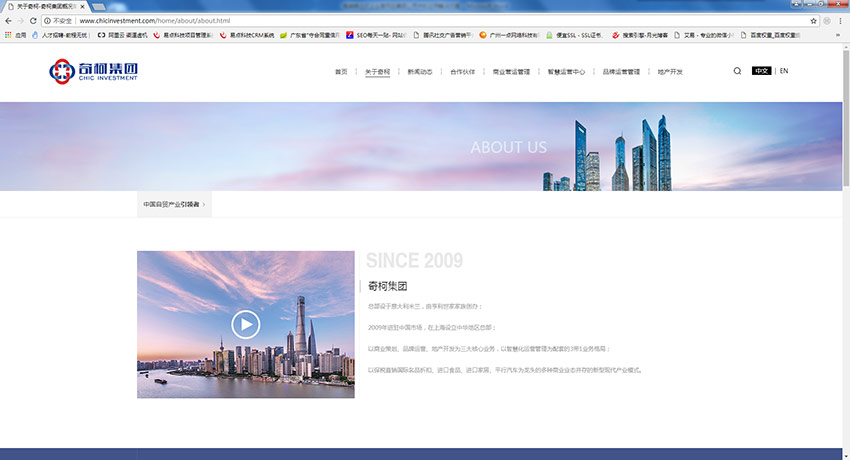Screen dimensions: 850x460
Task: Switch language to EN
Action: tap(784, 71)
